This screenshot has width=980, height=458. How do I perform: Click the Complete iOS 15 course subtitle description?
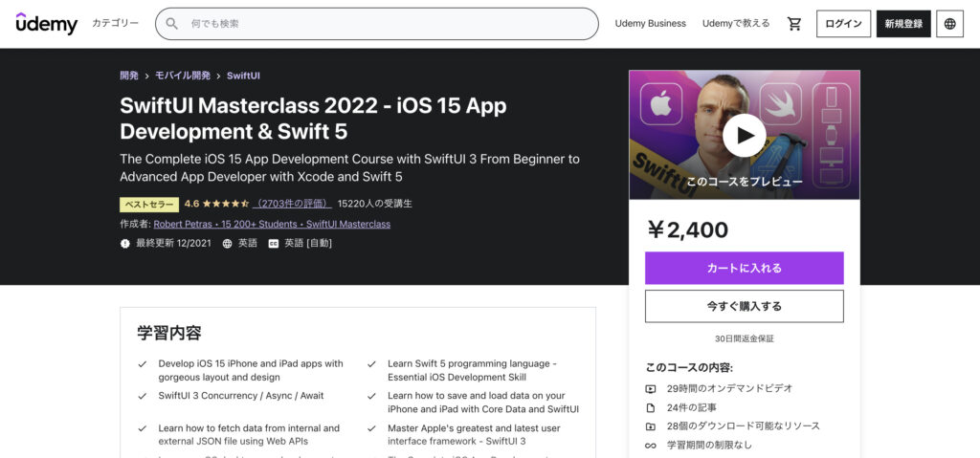click(x=350, y=168)
